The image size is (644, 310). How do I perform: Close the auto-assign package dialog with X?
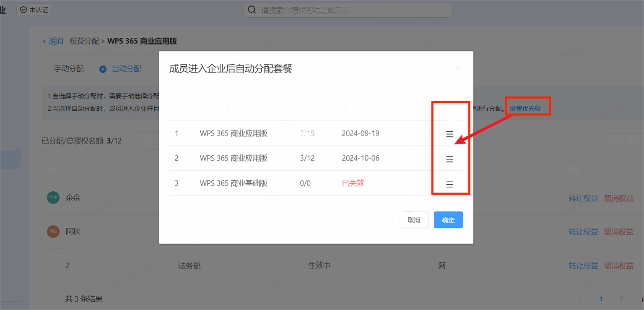click(x=458, y=68)
